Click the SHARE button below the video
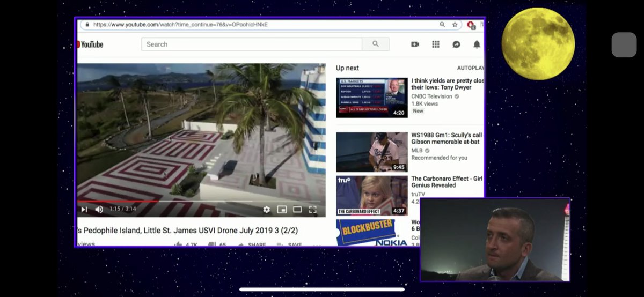644x297 pixels. (x=257, y=245)
